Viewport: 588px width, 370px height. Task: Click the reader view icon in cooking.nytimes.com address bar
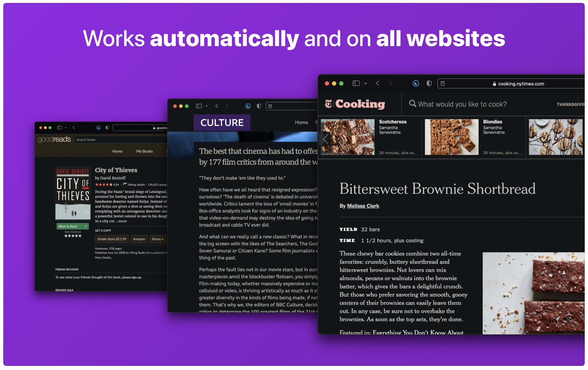442,84
